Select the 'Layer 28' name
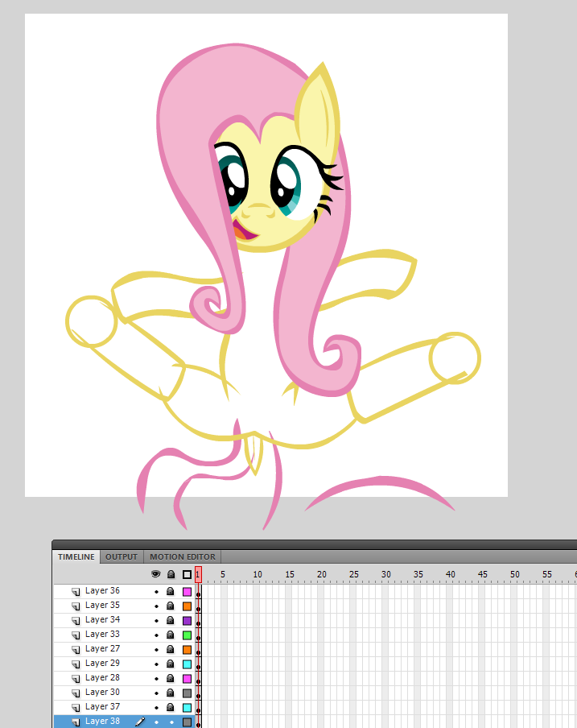The height and width of the screenshot is (728, 577). 102,677
